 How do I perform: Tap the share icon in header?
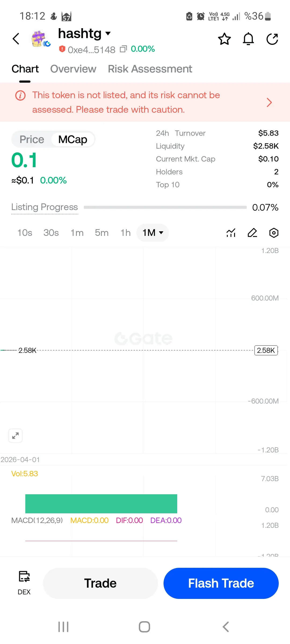[x=272, y=39]
